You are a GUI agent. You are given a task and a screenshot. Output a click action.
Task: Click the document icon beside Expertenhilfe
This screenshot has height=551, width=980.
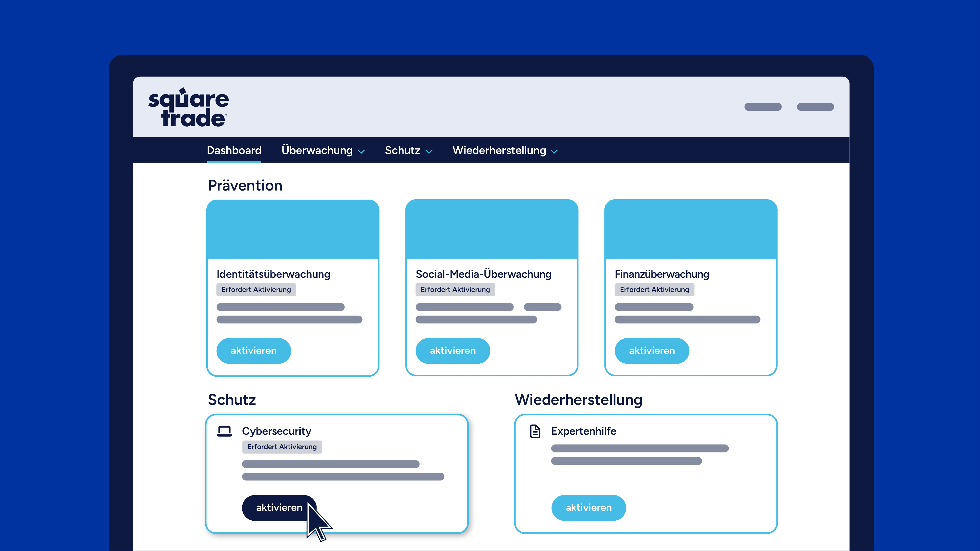click(x=535, y=431)
